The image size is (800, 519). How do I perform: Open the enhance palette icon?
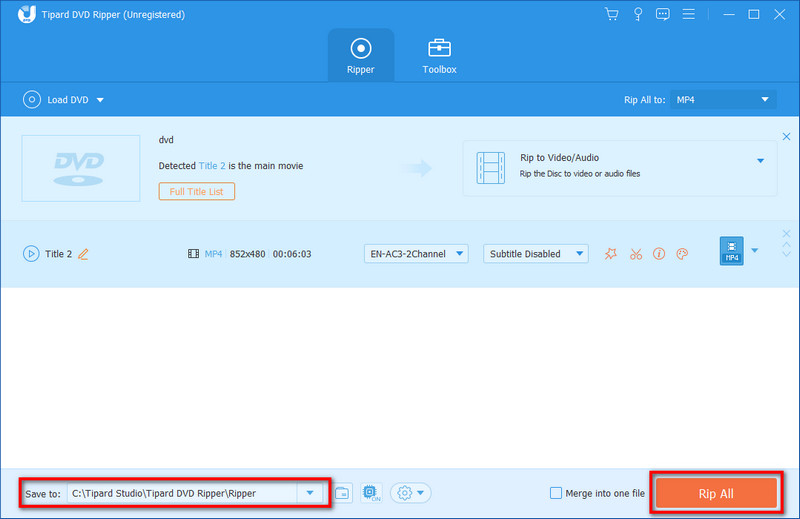(682, 254)
